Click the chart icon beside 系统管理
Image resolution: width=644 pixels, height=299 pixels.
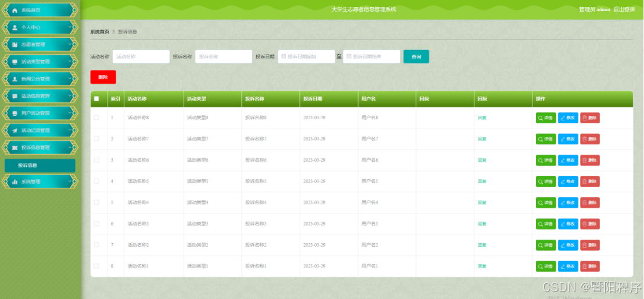[15, 182]
